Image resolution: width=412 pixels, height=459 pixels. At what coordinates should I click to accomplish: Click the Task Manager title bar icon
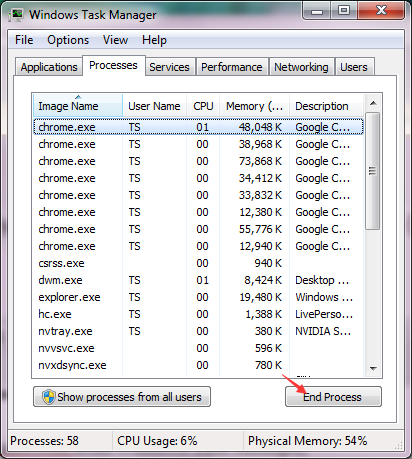click(16, 15)
